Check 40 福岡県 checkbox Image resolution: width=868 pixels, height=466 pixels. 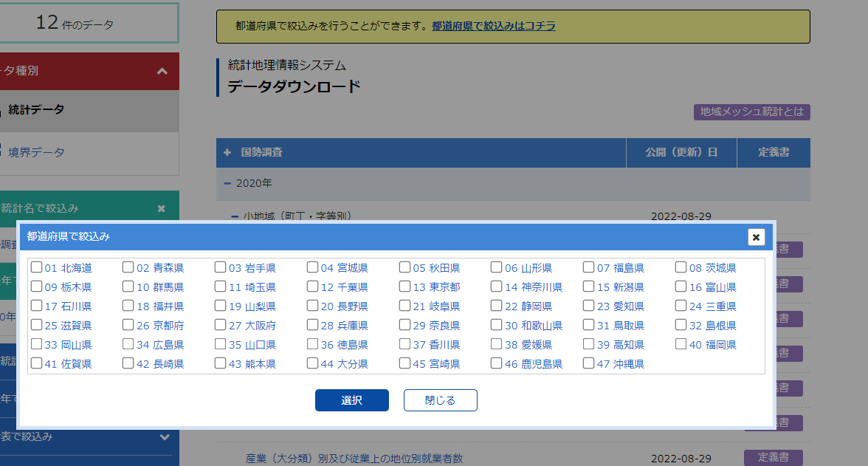pos(681,344)
